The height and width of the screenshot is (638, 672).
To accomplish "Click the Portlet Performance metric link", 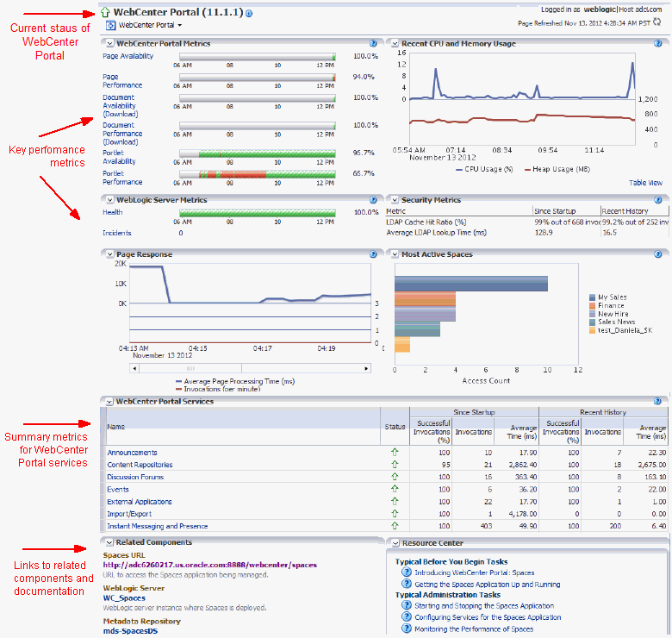I will [x=122, y=178].
